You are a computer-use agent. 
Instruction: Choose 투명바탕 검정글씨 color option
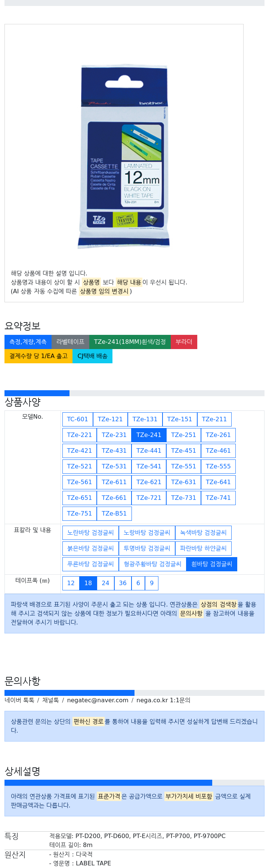pyautogui.click(x=147, y=548)
